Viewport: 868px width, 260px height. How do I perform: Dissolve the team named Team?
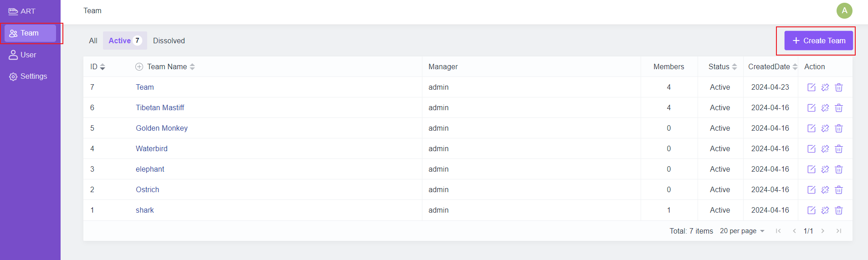[x=825, y=87]
